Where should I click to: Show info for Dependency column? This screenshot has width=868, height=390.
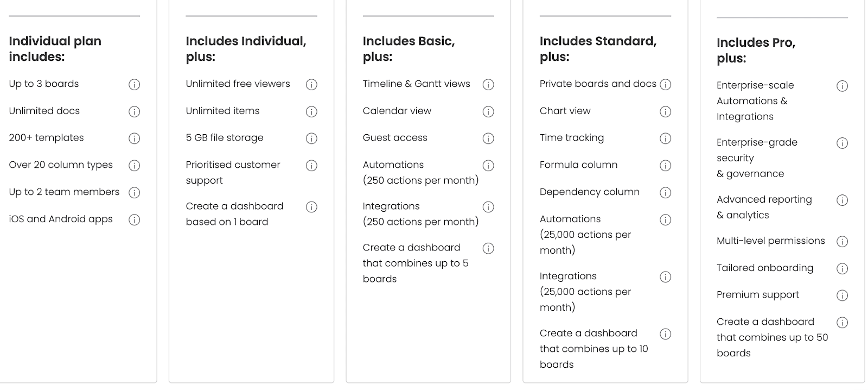pos(666,193)
